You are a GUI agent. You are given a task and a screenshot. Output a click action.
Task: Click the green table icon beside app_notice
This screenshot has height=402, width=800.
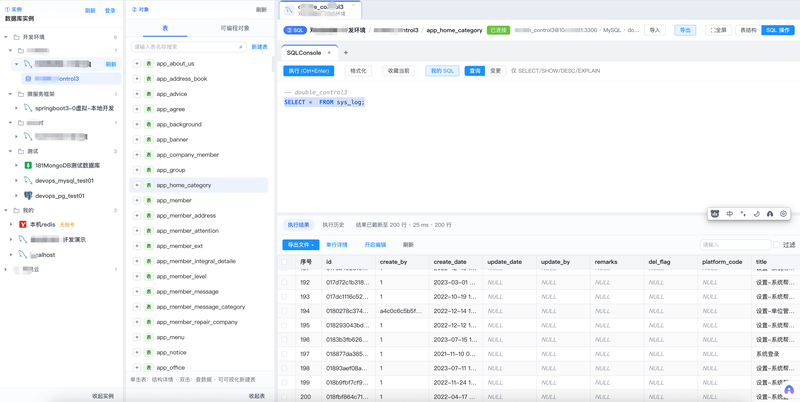click(148, 353)
